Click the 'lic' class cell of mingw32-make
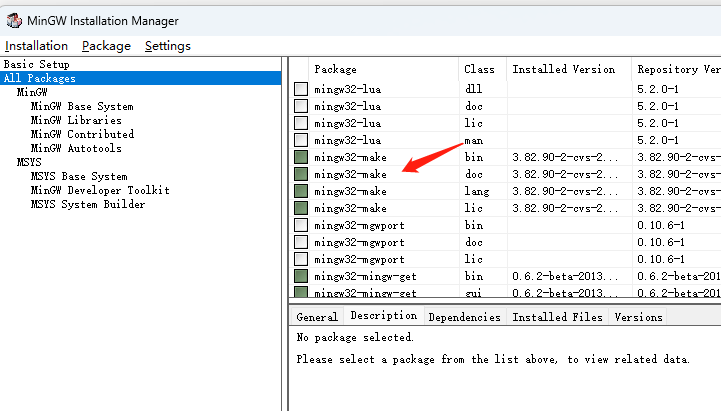Image resolution: width=721 pixels, height=411 pixels. [473, 208]
